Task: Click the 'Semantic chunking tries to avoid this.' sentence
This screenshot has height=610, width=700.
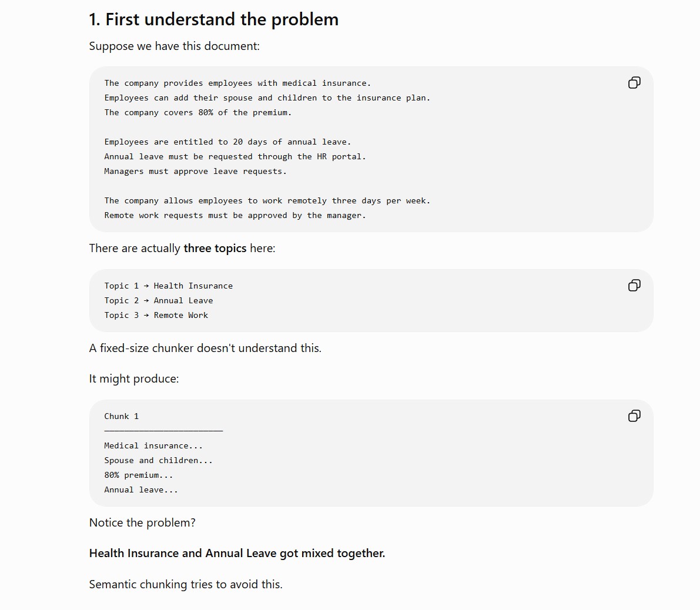Action: point(186,585)
